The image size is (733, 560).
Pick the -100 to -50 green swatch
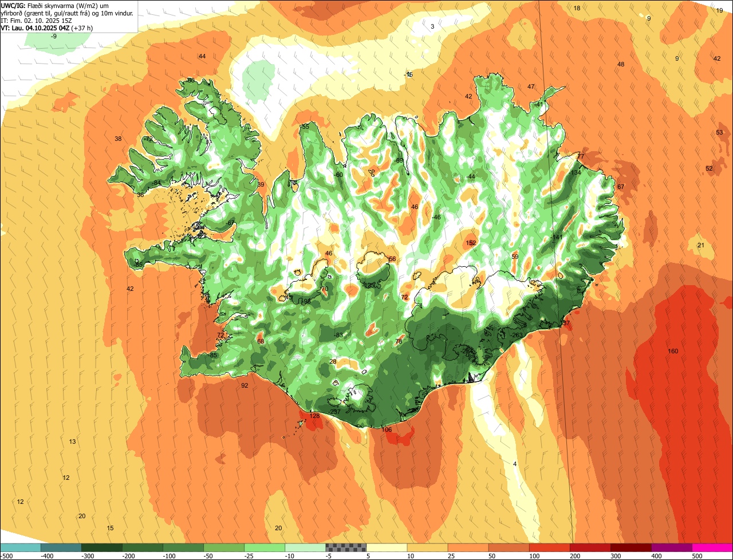click(183, 547)
